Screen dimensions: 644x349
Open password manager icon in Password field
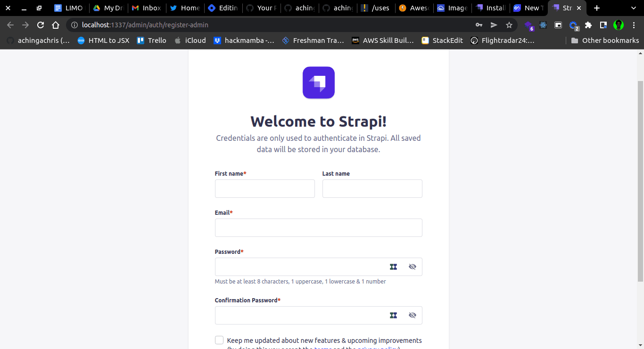(x=394, y=267)
